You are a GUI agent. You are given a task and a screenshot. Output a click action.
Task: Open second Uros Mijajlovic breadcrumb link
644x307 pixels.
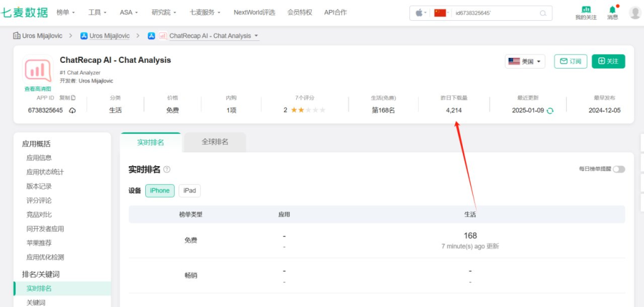click(x=109, y=36)
